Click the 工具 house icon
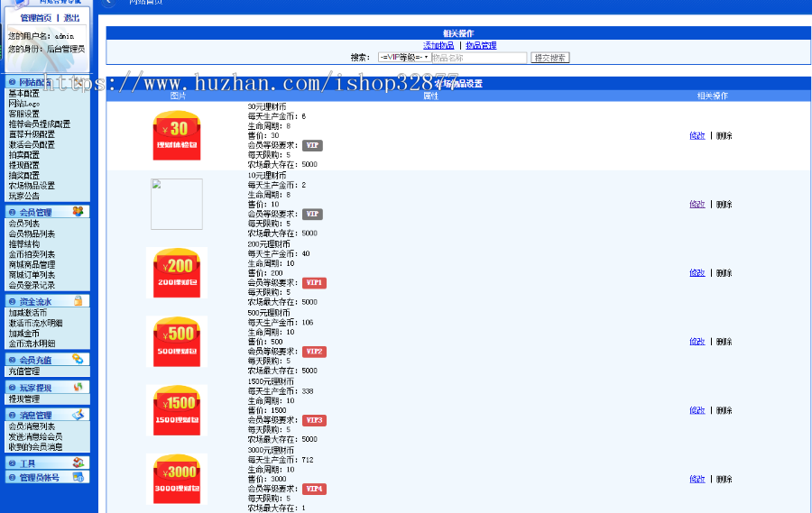This screenshot has width=812, height=513. 78,463
